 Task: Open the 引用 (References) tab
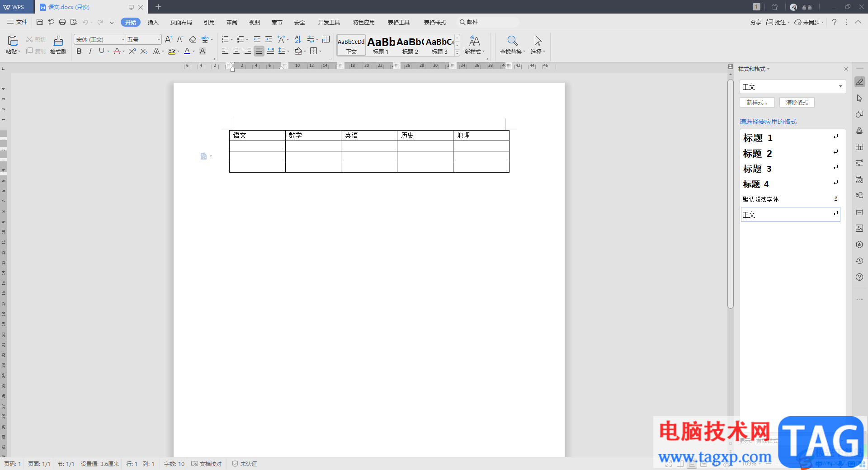[x=209, y=22]
